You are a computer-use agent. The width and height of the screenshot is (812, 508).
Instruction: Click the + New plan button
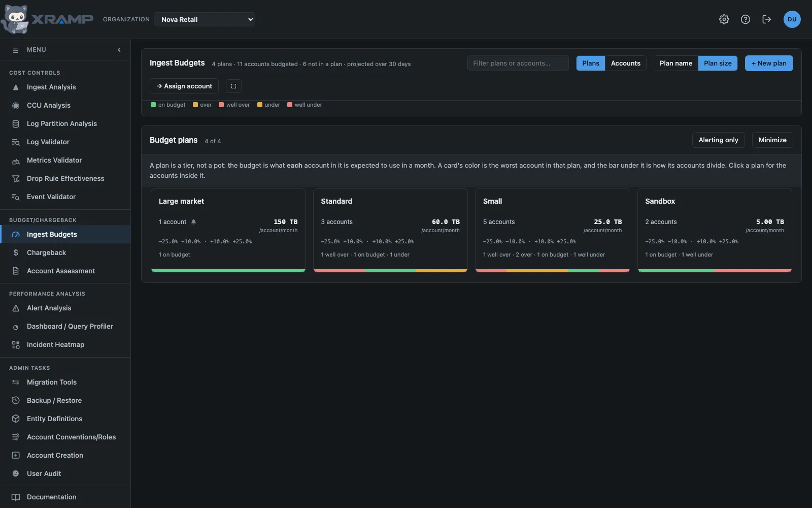click(769, 63)
